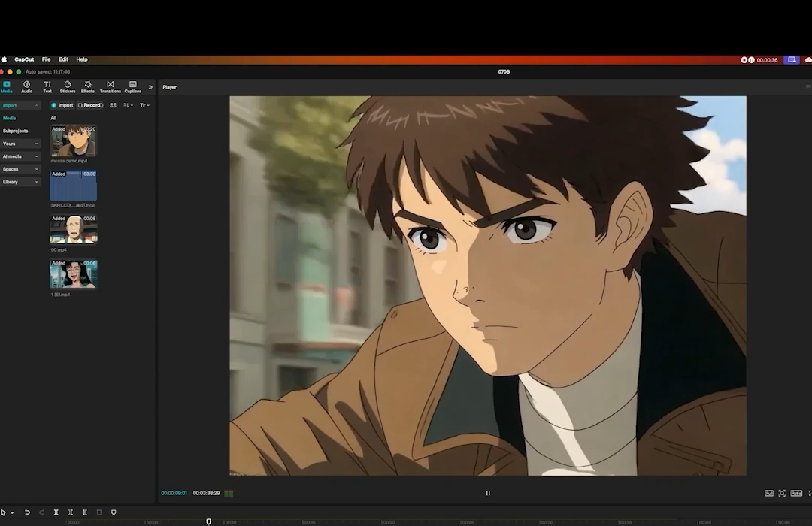This screenshot has width=812, height=526.
Task: Expand the Library sidebar section
Action: pyautogui.click(x=20, y=182)
